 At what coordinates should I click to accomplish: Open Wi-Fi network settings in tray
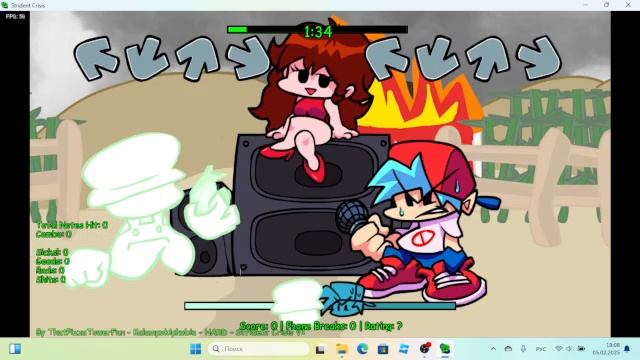pyautogui.click(x=559, y=349)
